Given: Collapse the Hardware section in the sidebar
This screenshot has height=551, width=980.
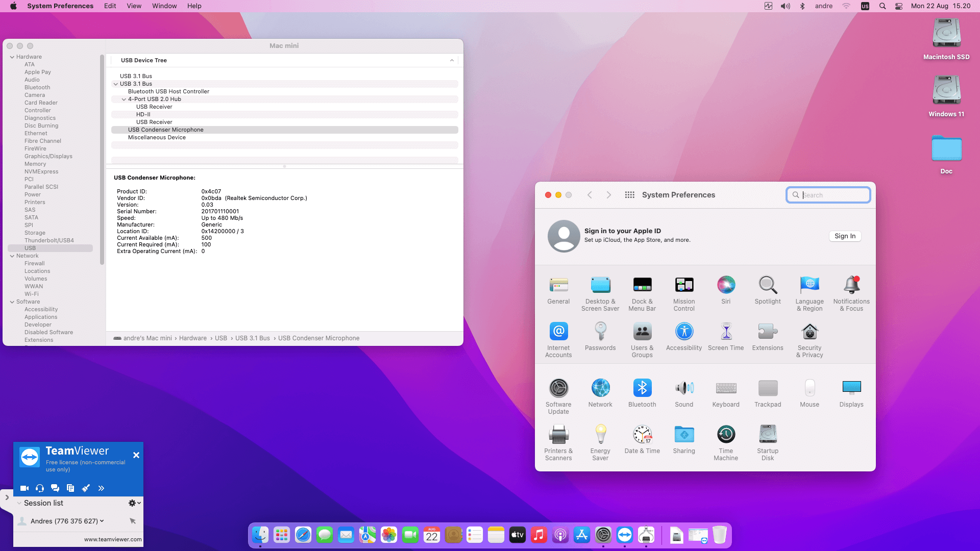Looking at the screenshot, I should tap(12, 57).
